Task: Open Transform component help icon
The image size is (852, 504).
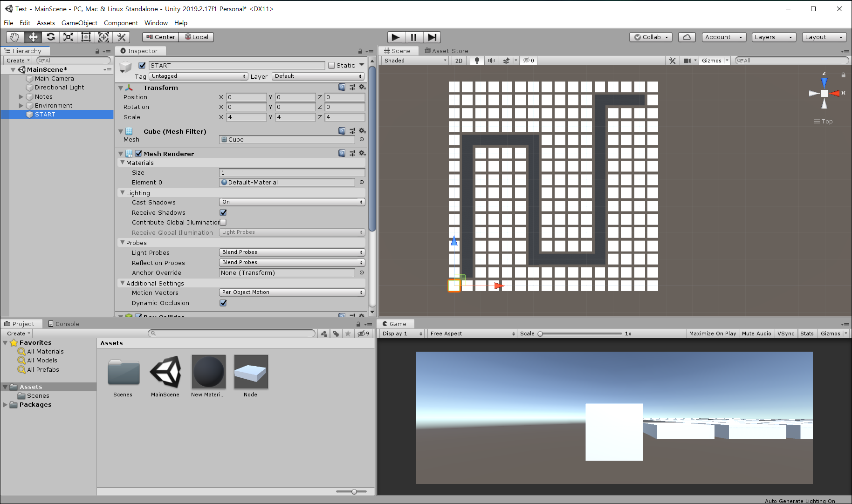Action: [342, 87]
